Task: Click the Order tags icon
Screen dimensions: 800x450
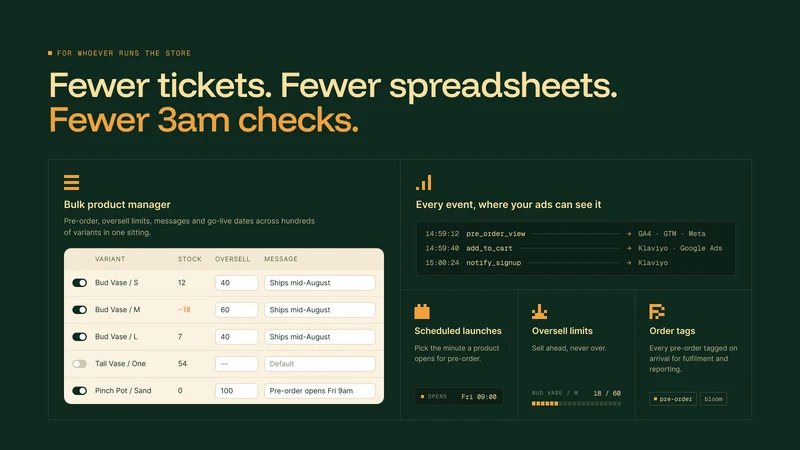Action: coord(657,311)
